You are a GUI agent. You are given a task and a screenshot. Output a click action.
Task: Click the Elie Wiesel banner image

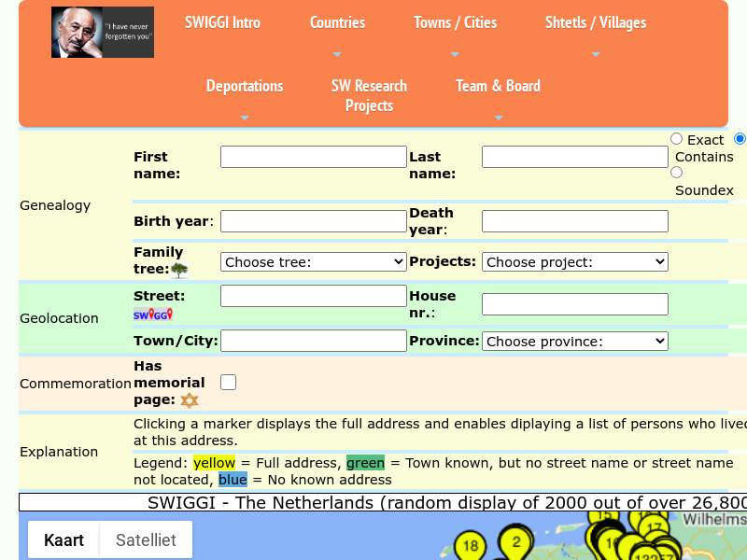pyautogui.click(x=103, y=32)
